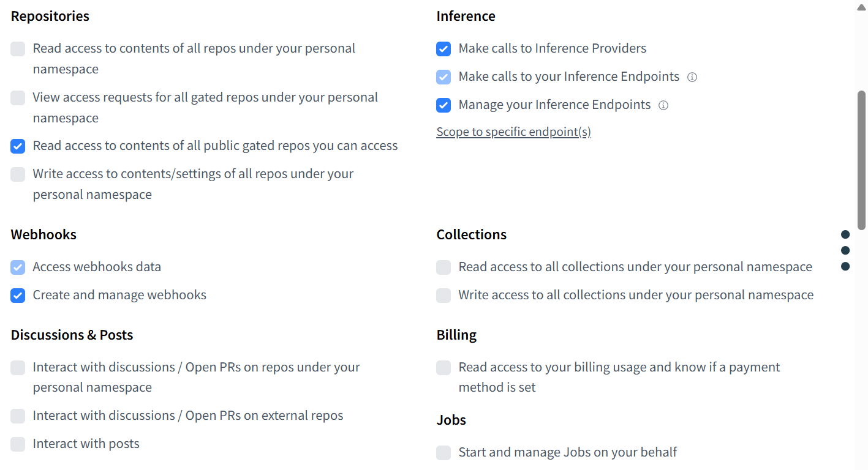868x470 pixels.
Task: Uncheck Make calls to Inference Providers
Action: [443, 49]
